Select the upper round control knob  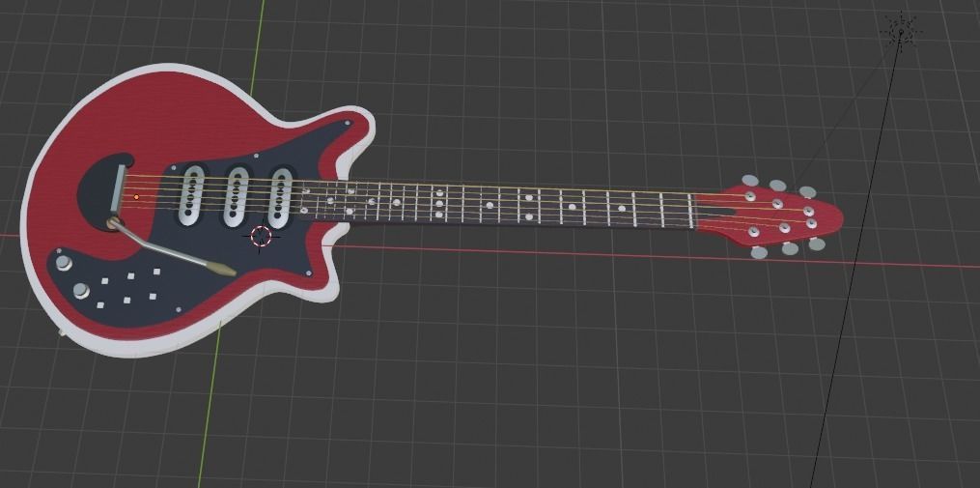click(63, 262)
